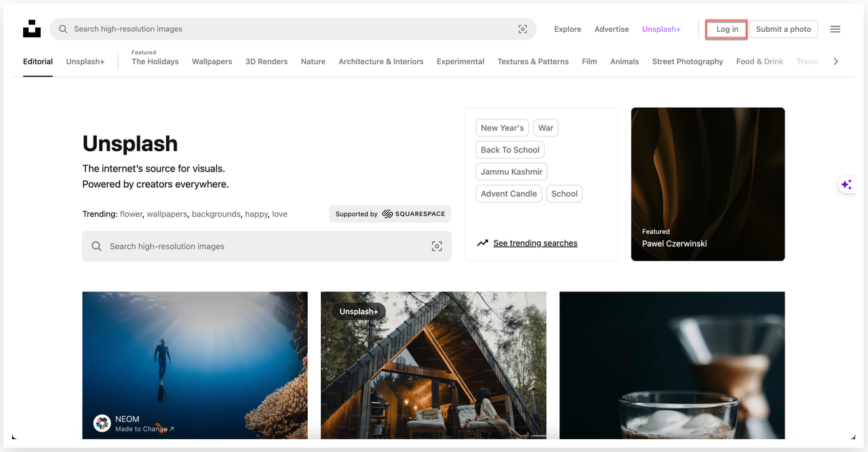
Task: Open the Animals category
Action: pos(625,62)
